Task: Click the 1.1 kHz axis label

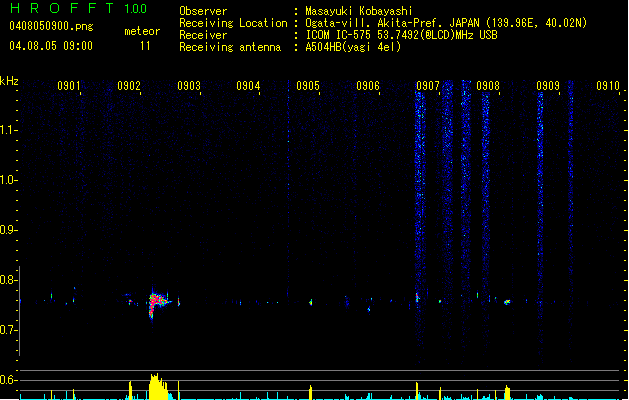Action: pos(8,130)
